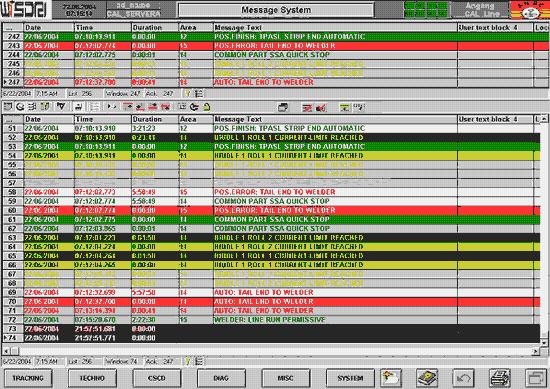This screenshot has width=550, height=389.
Task: Select red row 60 POS.ERROR message
Action: point(271,210)
